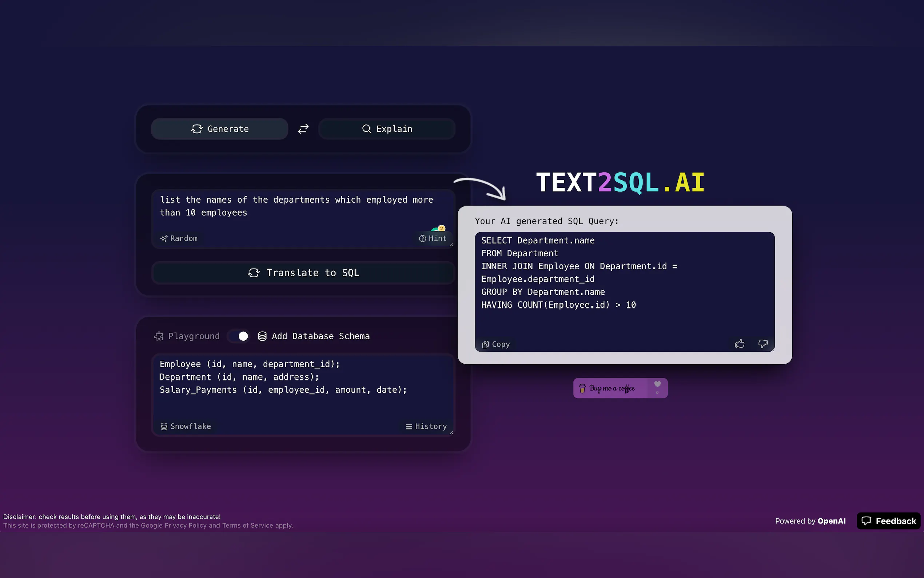This screenshot has height=578, width=924.
Task: Click the database icon next to Snowflake
Action: click(164, 426)
